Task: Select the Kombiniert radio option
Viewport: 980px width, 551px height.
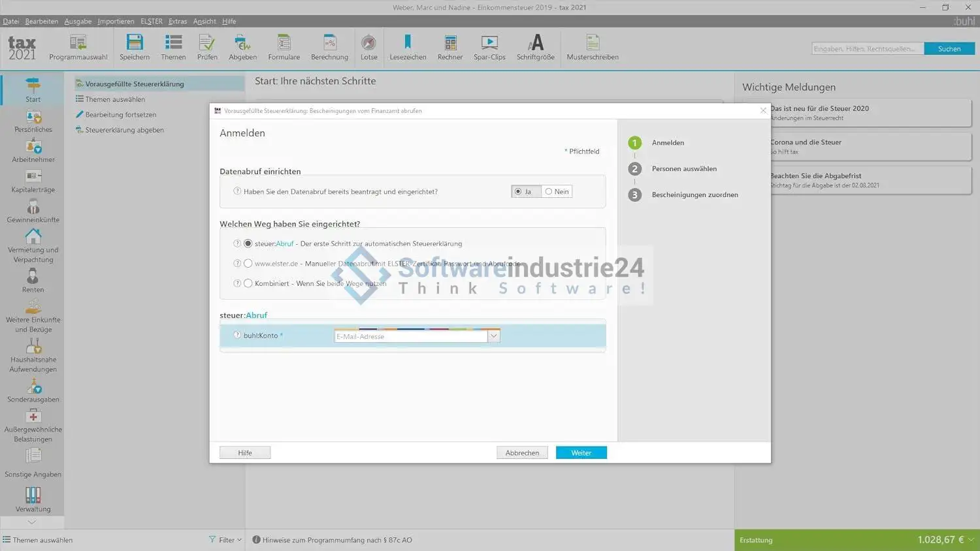Action: [x=248, y=283]
